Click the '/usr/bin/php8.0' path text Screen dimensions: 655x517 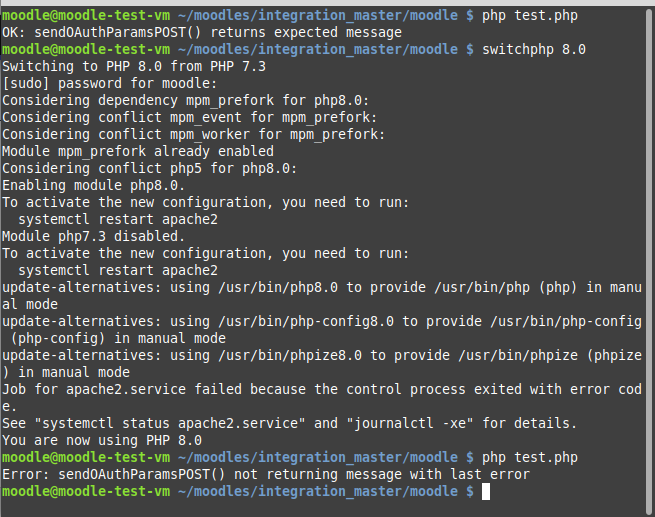[x=278, y=287]
